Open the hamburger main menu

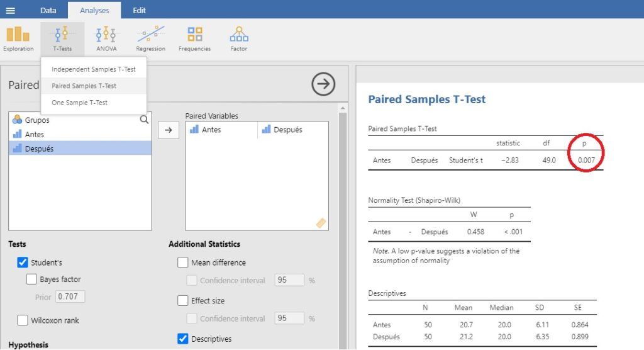pyautogui.click(x=11, y=10)
